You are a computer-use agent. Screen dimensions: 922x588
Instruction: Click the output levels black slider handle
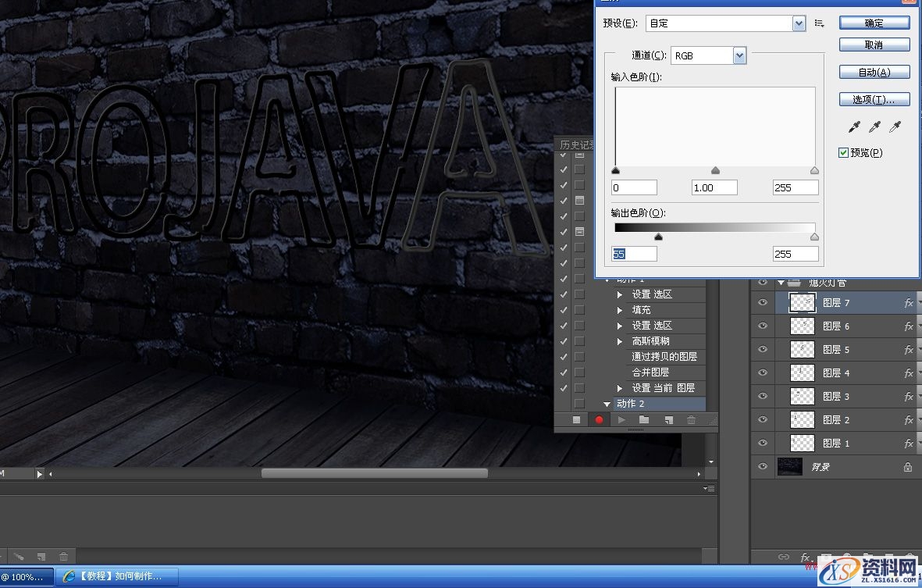pos(658,237)
